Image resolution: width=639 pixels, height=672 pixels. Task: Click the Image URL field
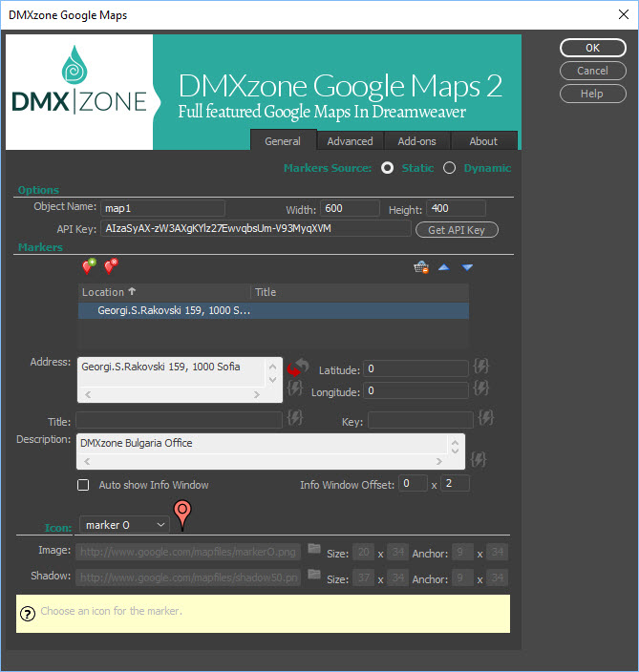click(188, 552)
